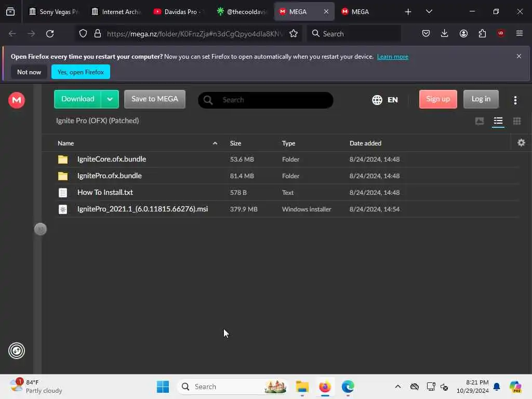Click the folder icon of IgniteCore.ofx.bundle
This screenshot has height=399, width=532.
[63, 159]
